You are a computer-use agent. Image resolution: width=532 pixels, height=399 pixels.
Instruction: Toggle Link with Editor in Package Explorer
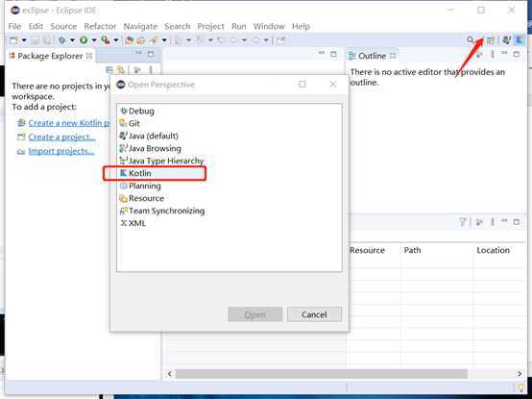pyautogui.click(x=120, y=70)
